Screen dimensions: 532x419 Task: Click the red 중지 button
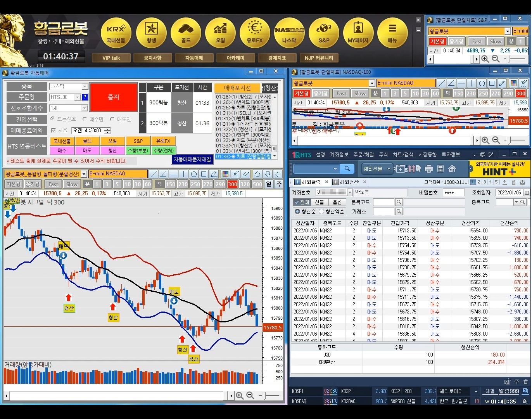coord(114,97)
